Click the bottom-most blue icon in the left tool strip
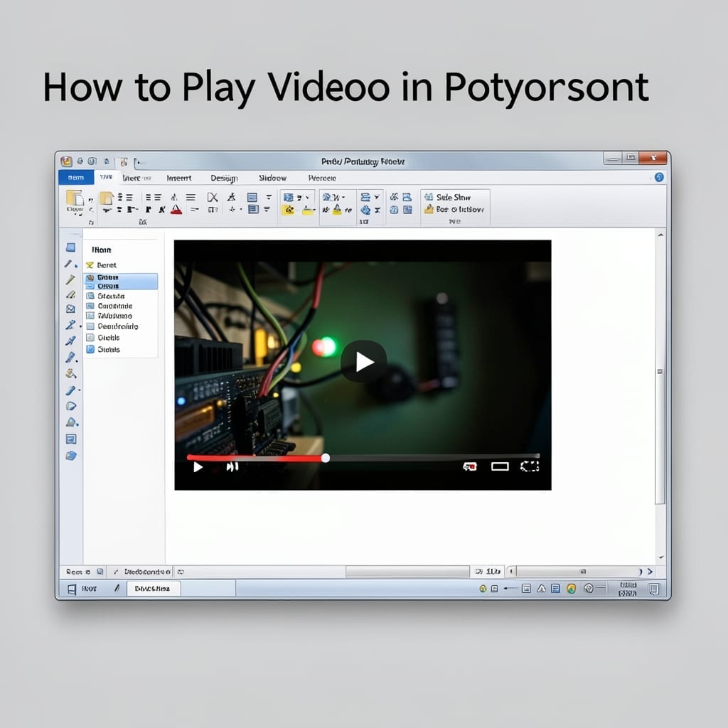Viewport: 728px width, 728px height. coord(71,456)
